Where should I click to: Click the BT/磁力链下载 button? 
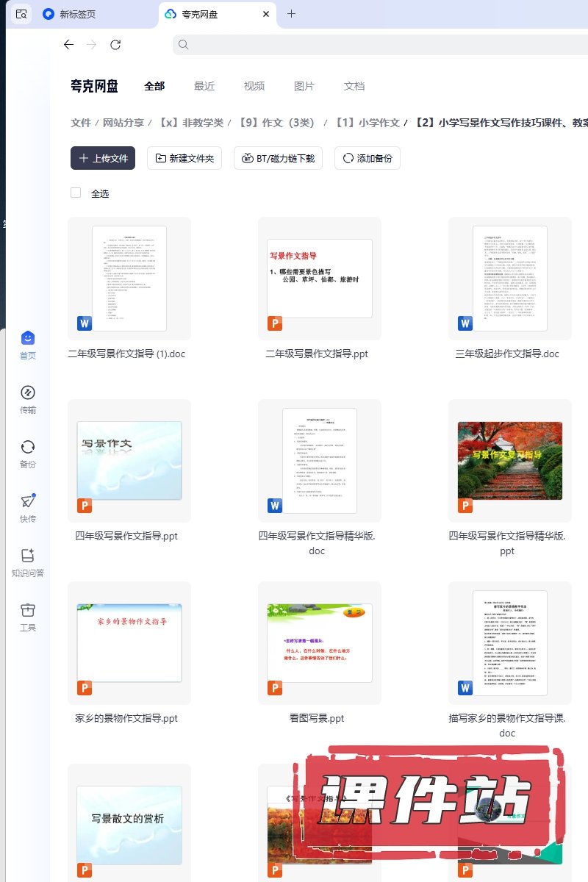278,158
